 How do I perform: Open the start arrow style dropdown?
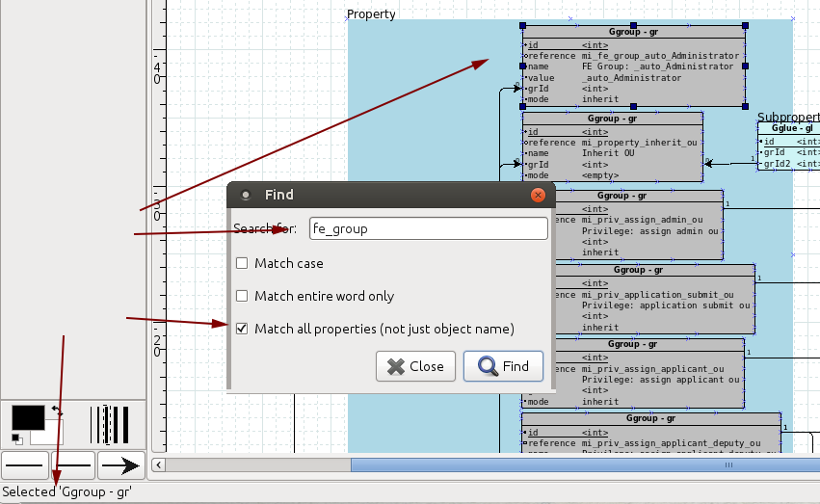tap(26, 465)
